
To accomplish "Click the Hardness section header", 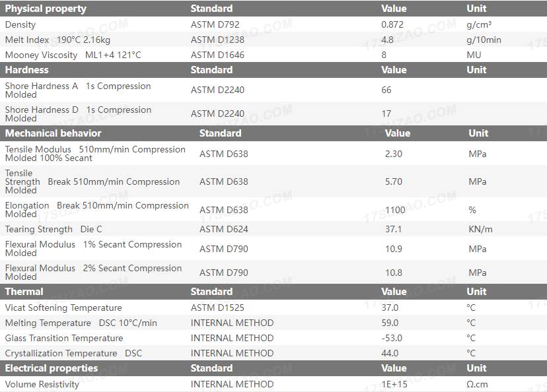I will 27,70.
